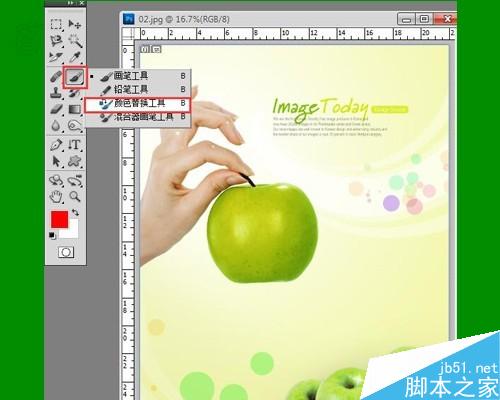Close the toolbox panel

[82, 3]
